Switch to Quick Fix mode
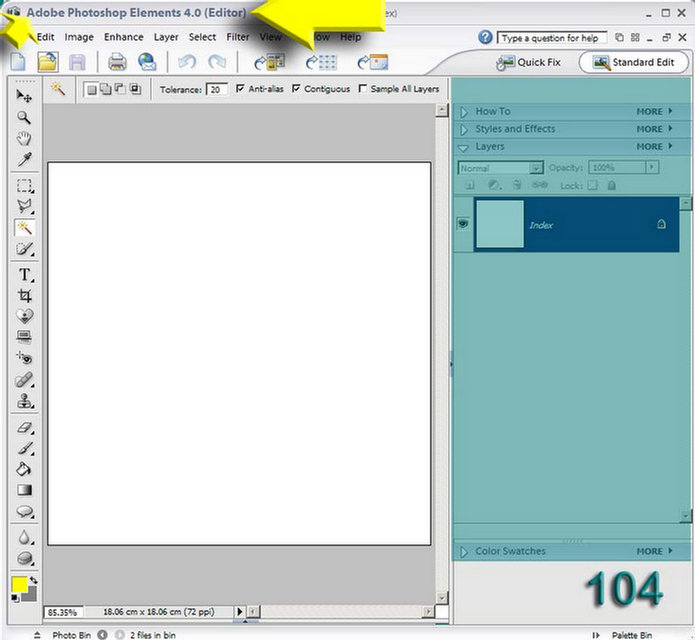This screenshot has width=695, height=640. click(x=528, y=62)
